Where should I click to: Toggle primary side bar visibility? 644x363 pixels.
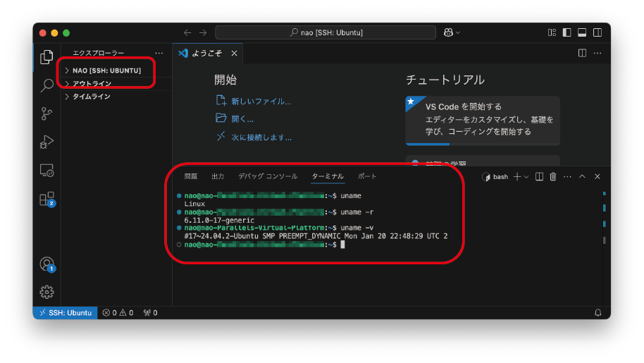(x=566, y=32)
